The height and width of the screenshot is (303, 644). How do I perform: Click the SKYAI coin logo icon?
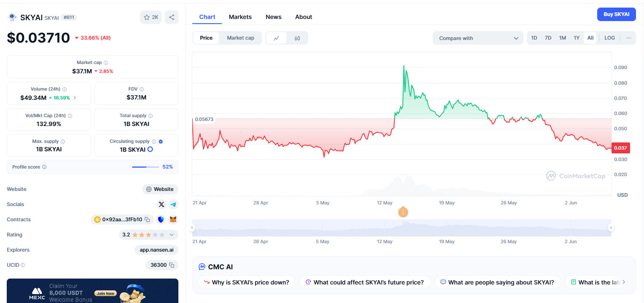[x=12, y=17]
